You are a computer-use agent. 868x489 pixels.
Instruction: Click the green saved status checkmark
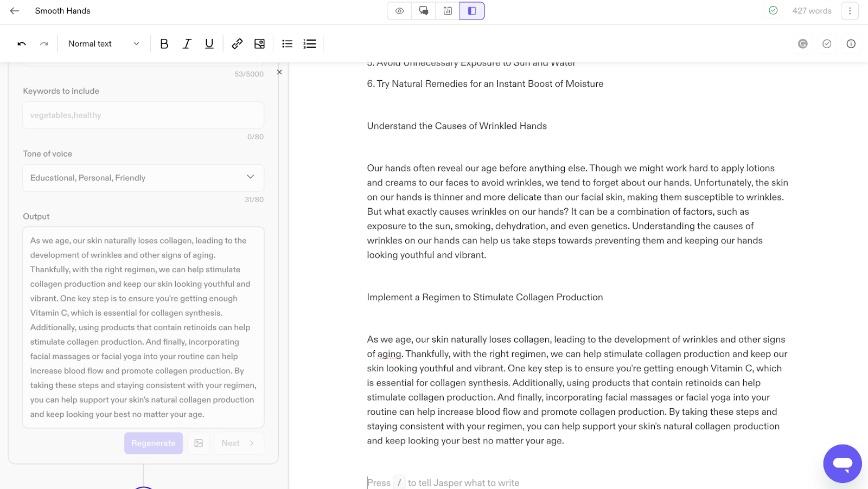point(773,11)
